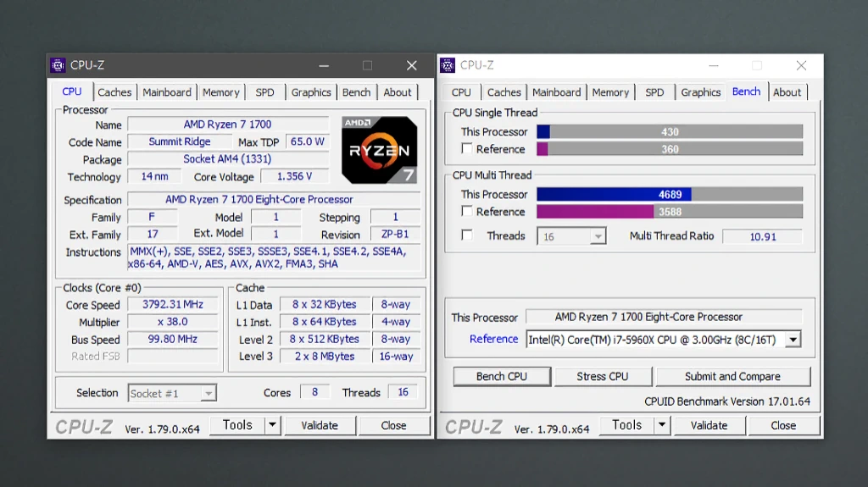Click Submit and Compare button

click(x=733, y=376)
